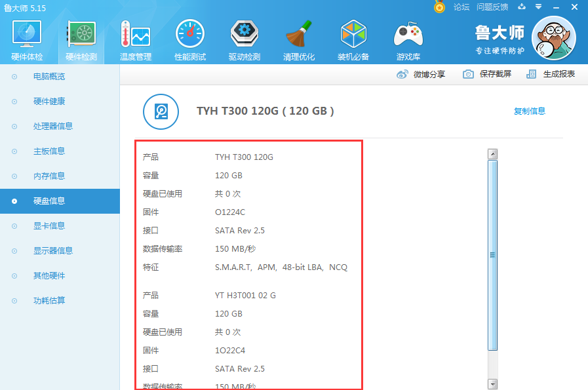Click the scrollbar down arrow
Screen dimensions: 588x390
[492, 384]
